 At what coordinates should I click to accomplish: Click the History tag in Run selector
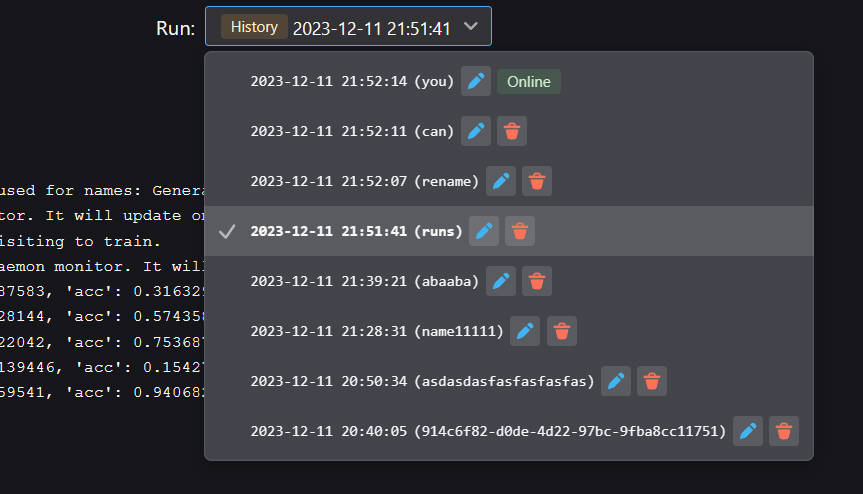pos(254,27)
